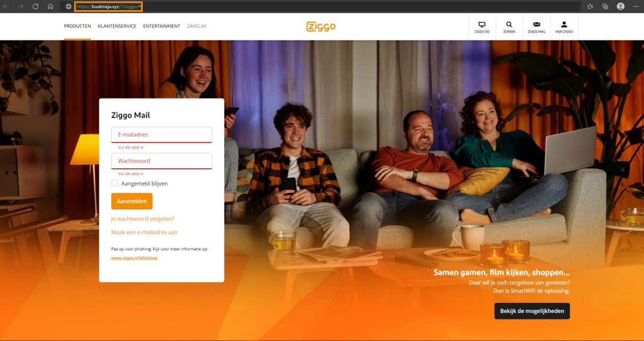Open Zoeken search in header
This screenshot has width=644, height=341.
509,27
